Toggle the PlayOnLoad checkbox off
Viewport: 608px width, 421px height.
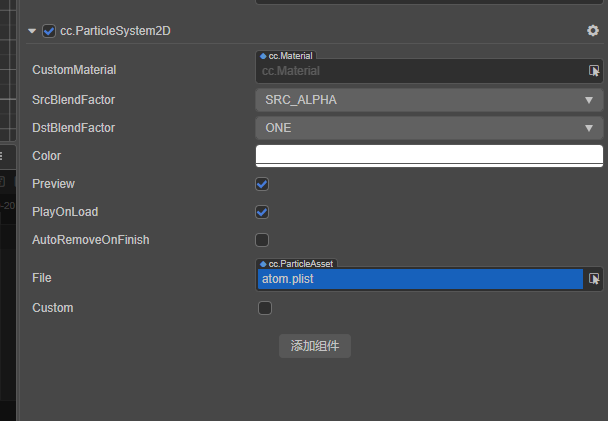262,212
